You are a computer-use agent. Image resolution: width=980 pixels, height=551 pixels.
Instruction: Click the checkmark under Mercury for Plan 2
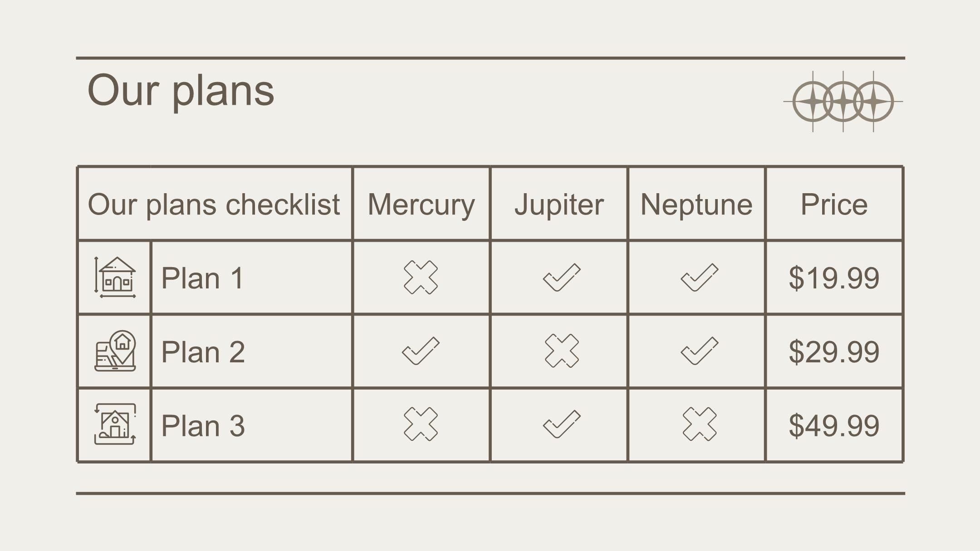tap(421, 351)
